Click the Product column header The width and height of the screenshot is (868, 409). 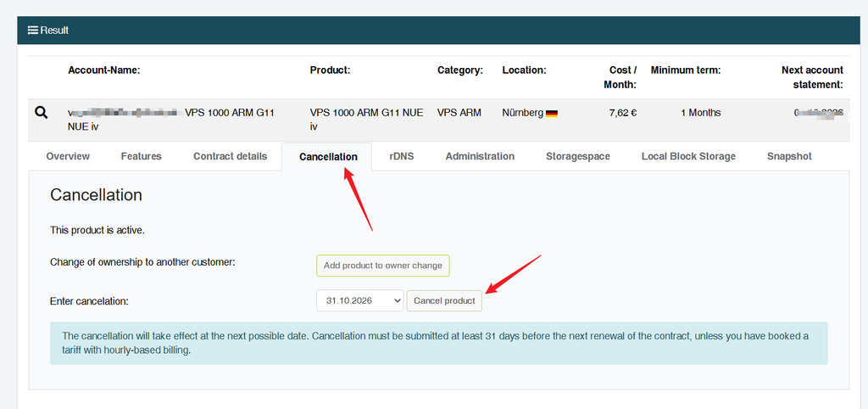click(331, 70)
